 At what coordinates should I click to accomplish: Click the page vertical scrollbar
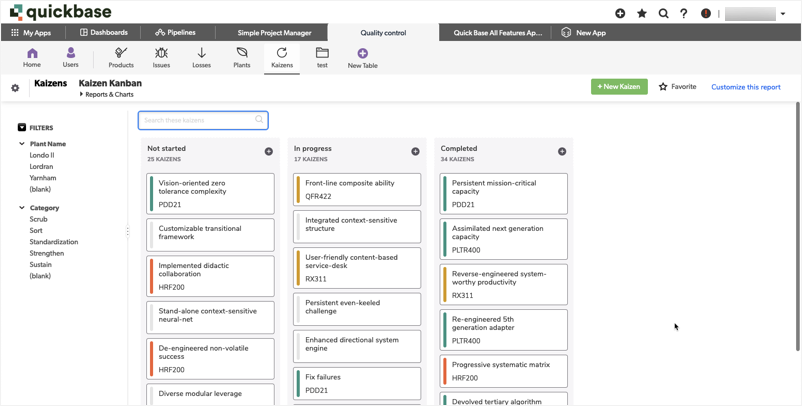tap(797, 227)
